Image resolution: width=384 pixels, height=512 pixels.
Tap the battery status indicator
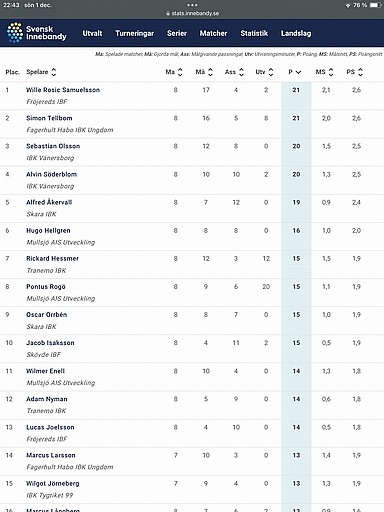click(x=375, y=5)
